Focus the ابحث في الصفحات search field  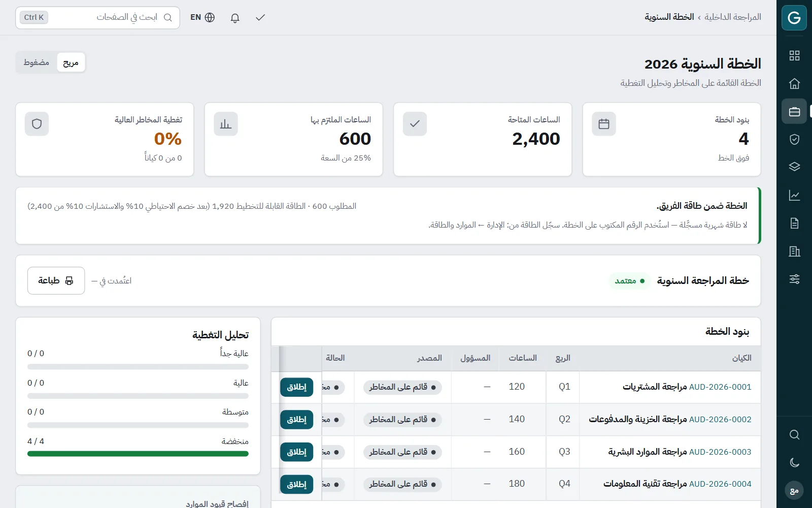[97, 18]
